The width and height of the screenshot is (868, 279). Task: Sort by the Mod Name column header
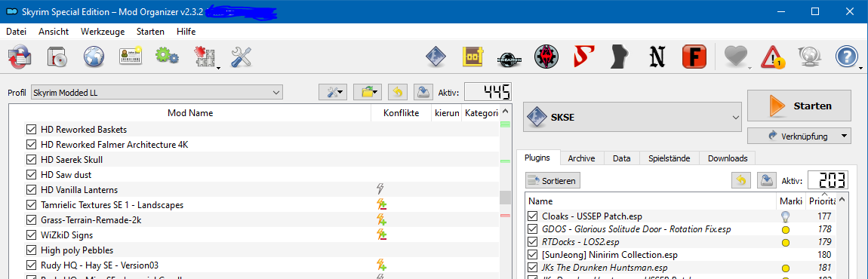[x=190, y=113]
